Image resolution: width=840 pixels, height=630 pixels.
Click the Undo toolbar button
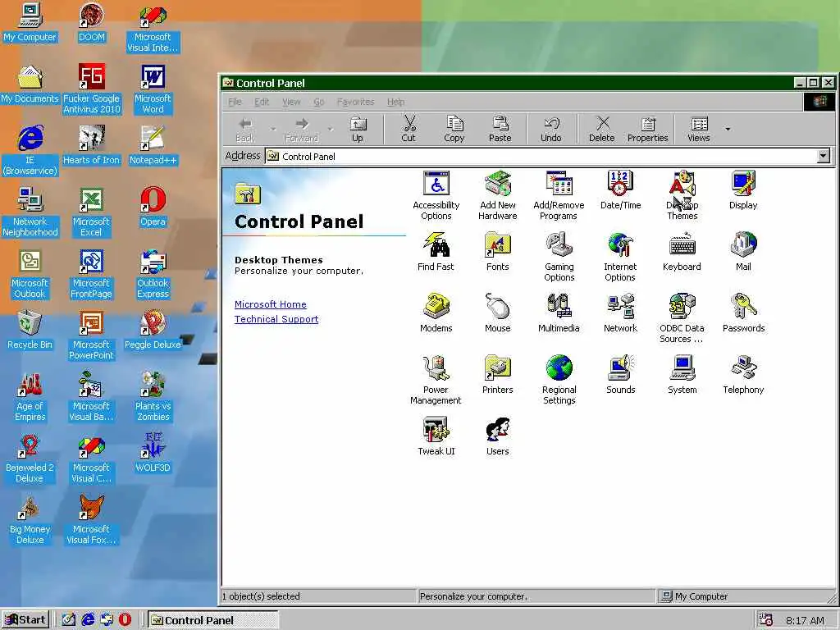pyautogui.click(x=550, y=130)
